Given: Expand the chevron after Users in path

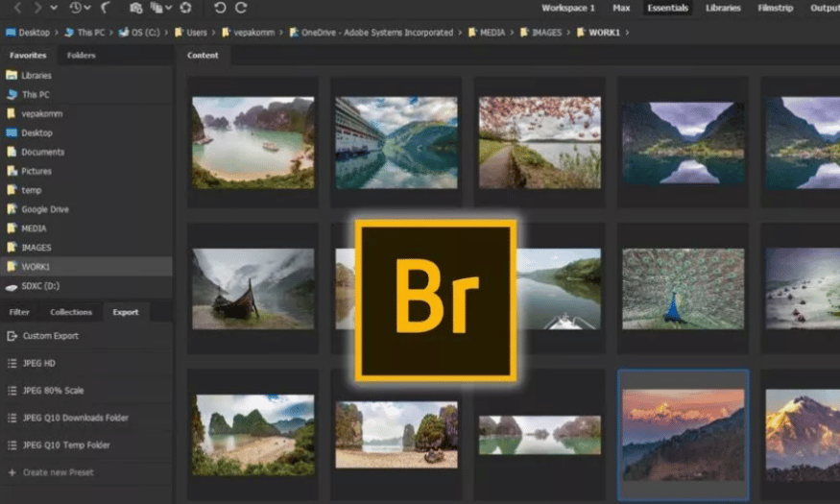Looking at the screenshot, I should (214, 33).
